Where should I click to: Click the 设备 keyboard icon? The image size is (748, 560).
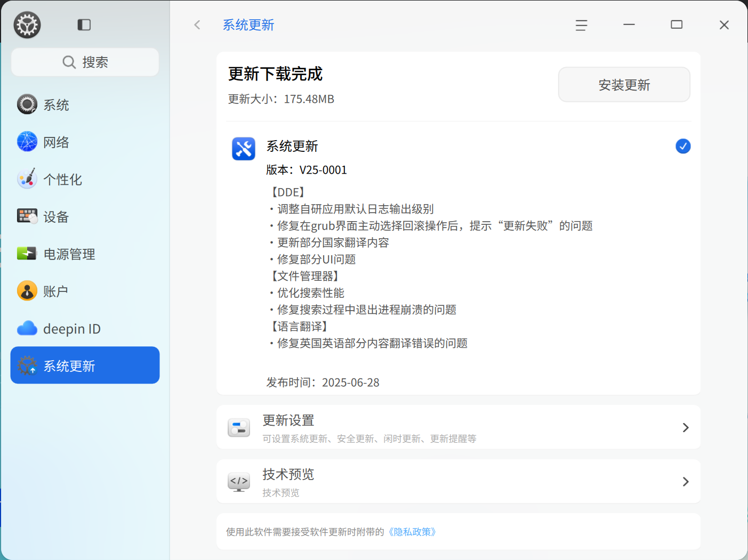point(27,216)
